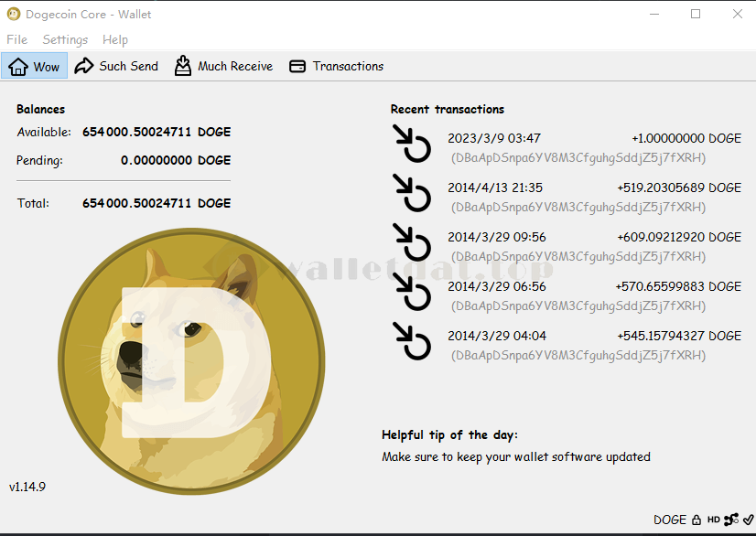The width and height of the screenshot is (756, 536).
Task: Click the Dogecoin Core title bar icon
Action: point(14,14)
